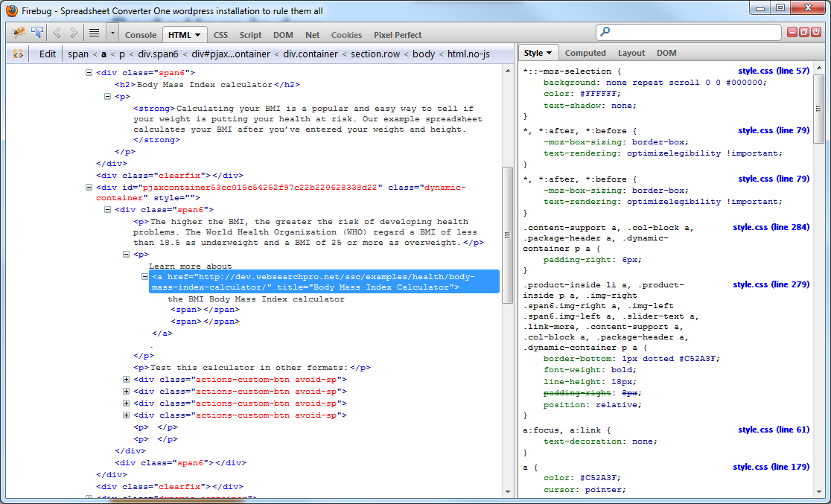Minimize Firebug panel red button
Screen dimensions: 831x504
(x=792, y=32)
